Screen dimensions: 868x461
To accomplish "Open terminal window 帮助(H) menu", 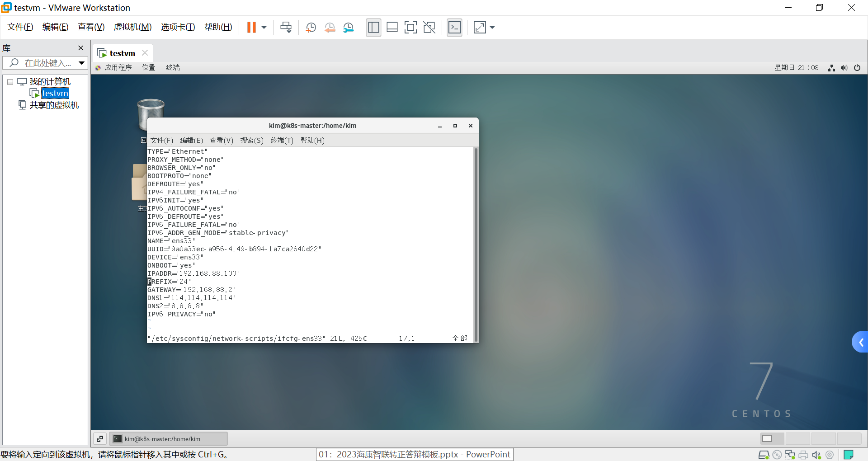I will [x=312, y=141].
